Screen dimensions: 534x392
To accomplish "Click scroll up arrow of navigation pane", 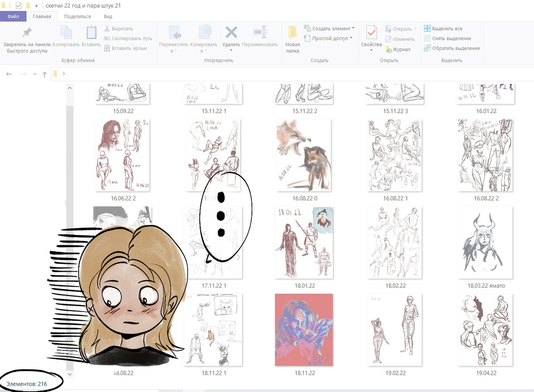I will pos(70,88).
